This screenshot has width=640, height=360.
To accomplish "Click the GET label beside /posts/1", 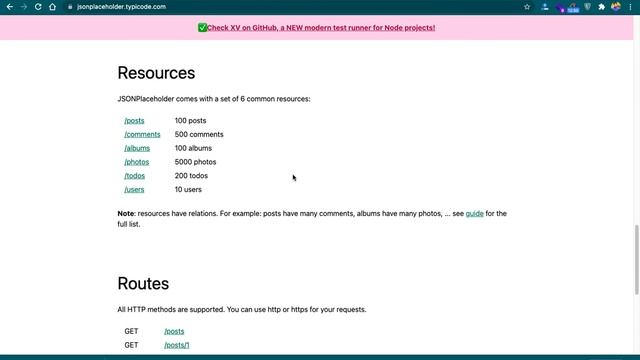I will click(x=131, y=345).
